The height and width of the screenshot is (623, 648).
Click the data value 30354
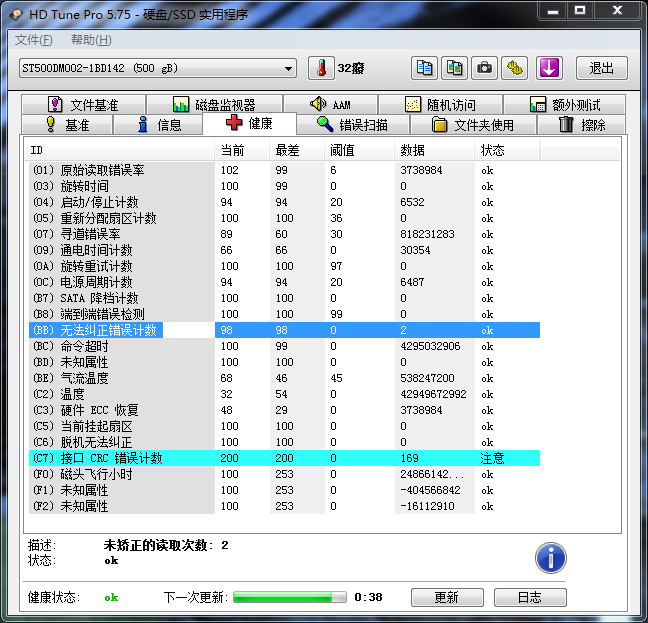[415, 250]
